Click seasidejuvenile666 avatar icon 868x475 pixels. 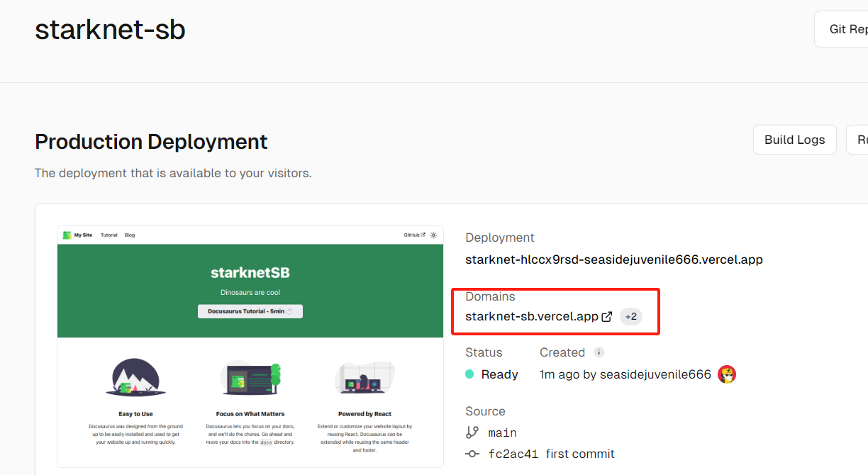tap(726, 374)
